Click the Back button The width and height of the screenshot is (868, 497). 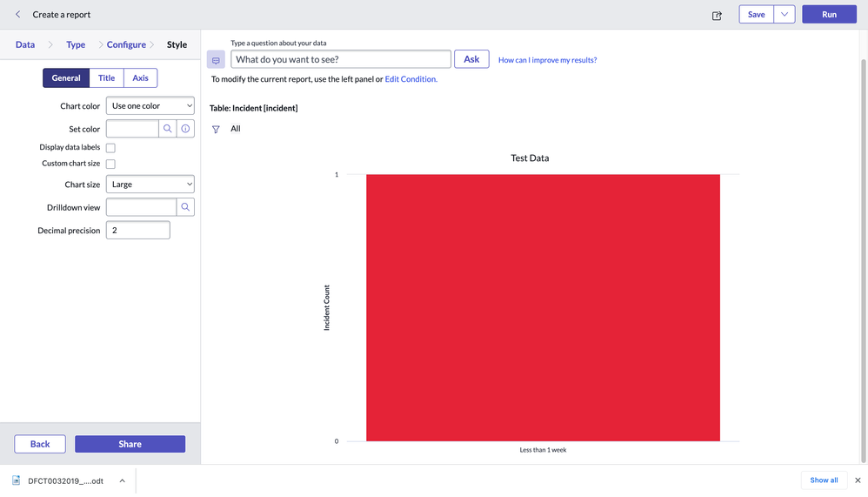40,444
